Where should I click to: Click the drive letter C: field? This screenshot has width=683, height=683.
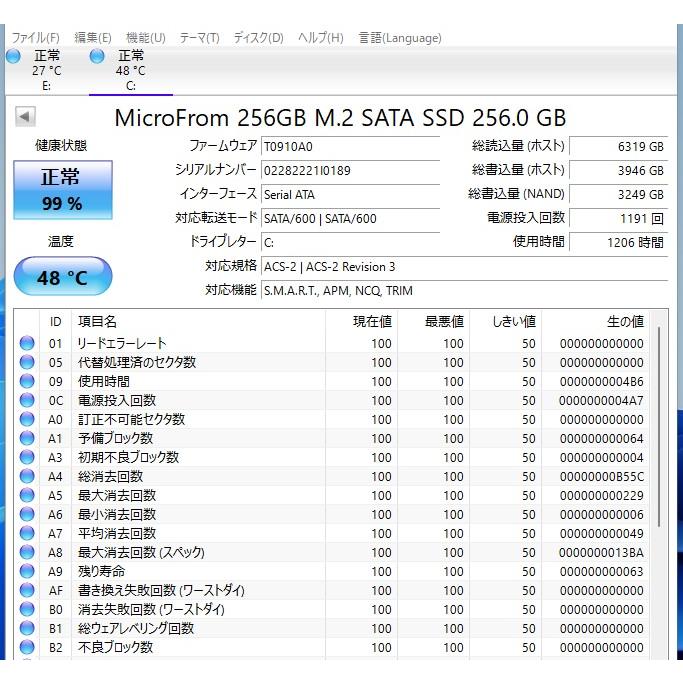(350, 243)
